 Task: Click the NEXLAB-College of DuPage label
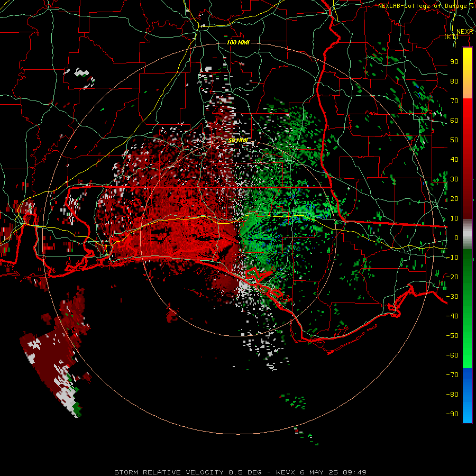pyautogui.click(x=426, y=6)
